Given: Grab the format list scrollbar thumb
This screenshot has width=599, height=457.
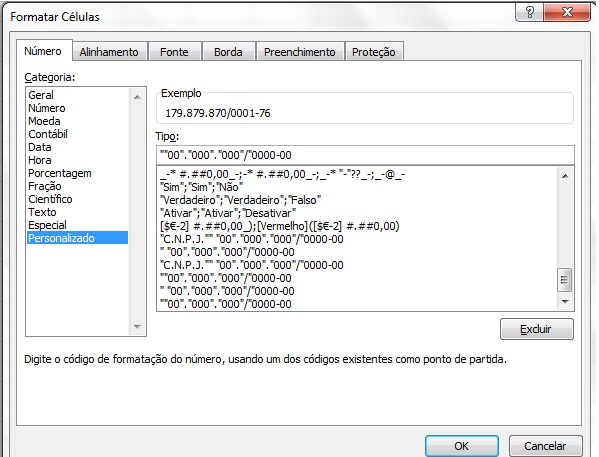Looking at the screenshot, I should 565,280.
